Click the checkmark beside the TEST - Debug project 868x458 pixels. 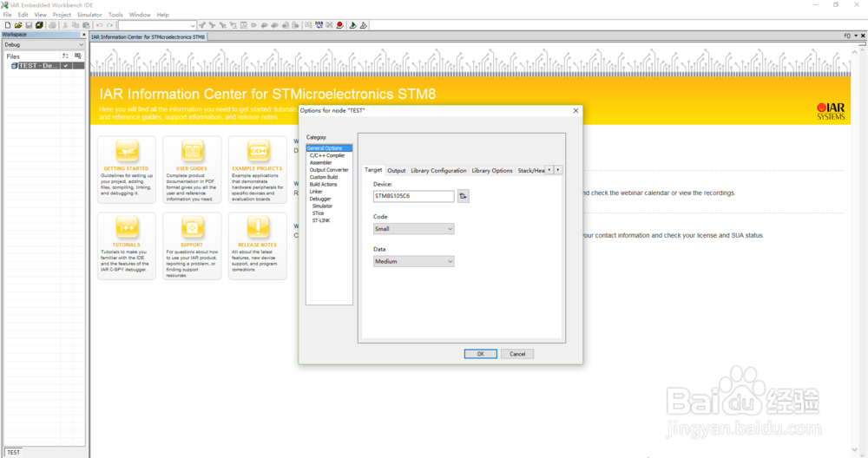point(66,66)
